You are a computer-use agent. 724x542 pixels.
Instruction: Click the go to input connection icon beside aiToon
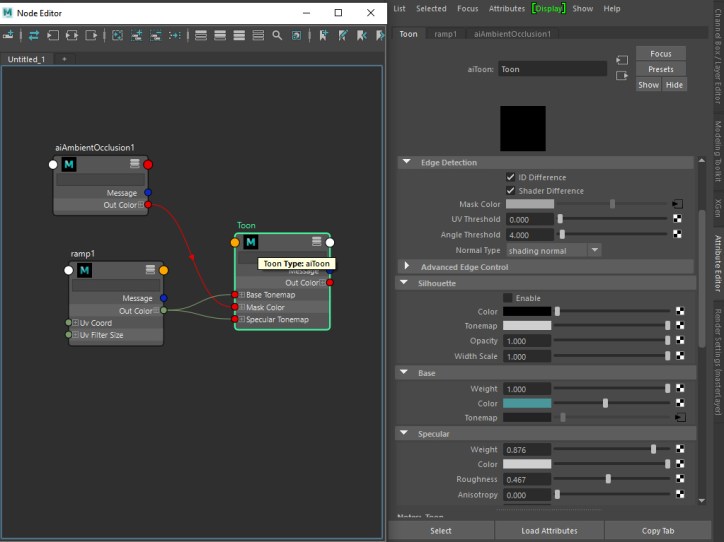click(622, 59)
